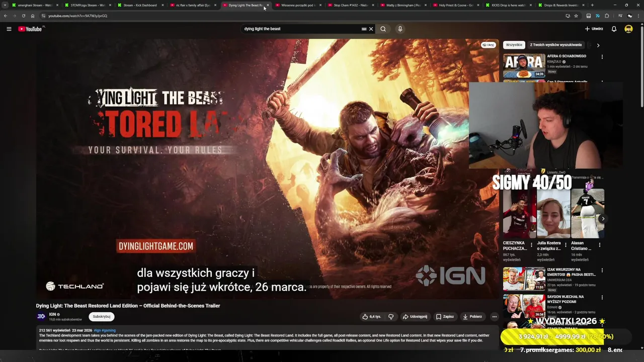Click the browser address bar URL
Screen dimensions: 644x362
click(x=77, y=16)
